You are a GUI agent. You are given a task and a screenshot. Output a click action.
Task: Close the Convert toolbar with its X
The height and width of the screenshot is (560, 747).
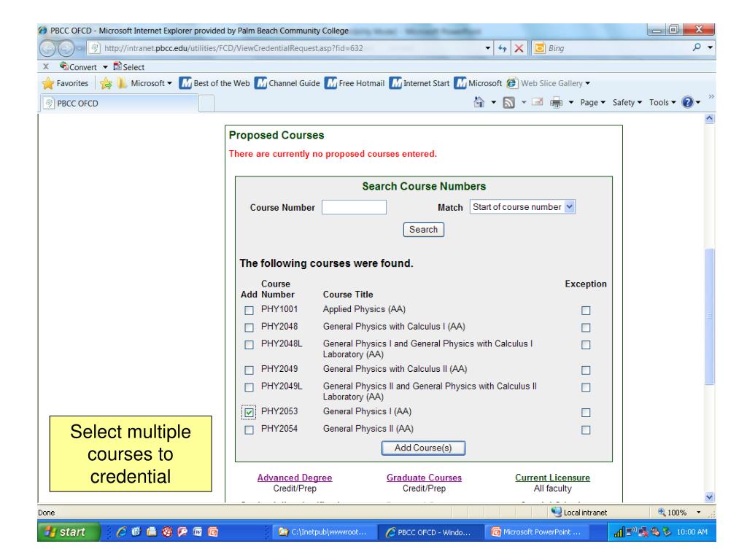46,66
